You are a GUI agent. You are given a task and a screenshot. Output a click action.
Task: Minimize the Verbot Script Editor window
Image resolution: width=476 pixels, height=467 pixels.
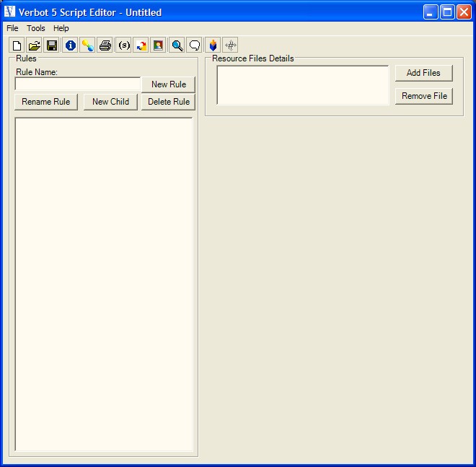(431, 12)
